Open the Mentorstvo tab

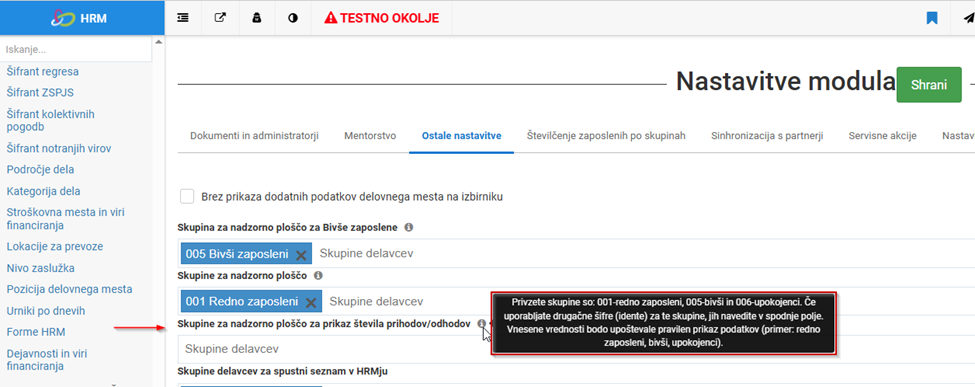tap(370, 136)
